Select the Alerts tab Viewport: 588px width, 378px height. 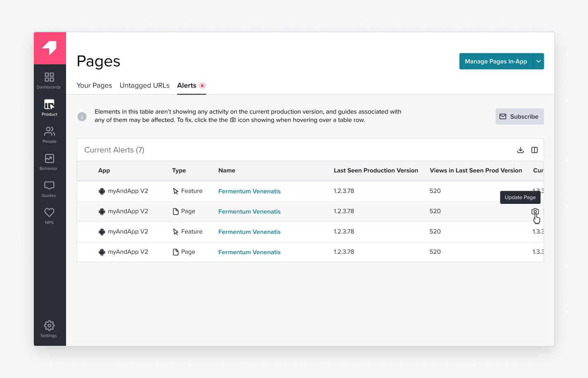(x=187, y=85)
